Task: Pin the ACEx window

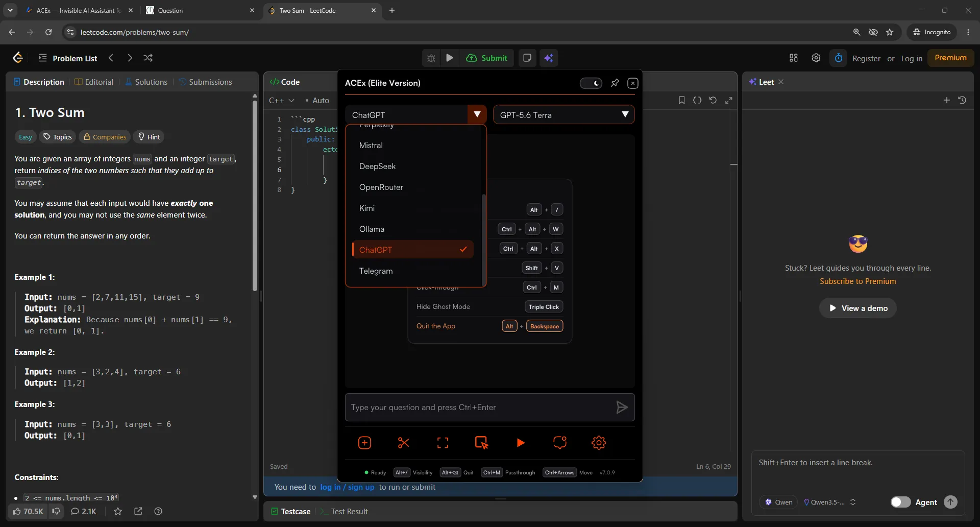Action: [615, 83]
